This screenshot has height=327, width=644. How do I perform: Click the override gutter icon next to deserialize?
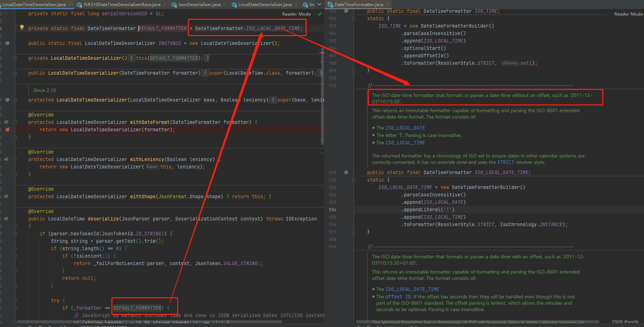6,219
